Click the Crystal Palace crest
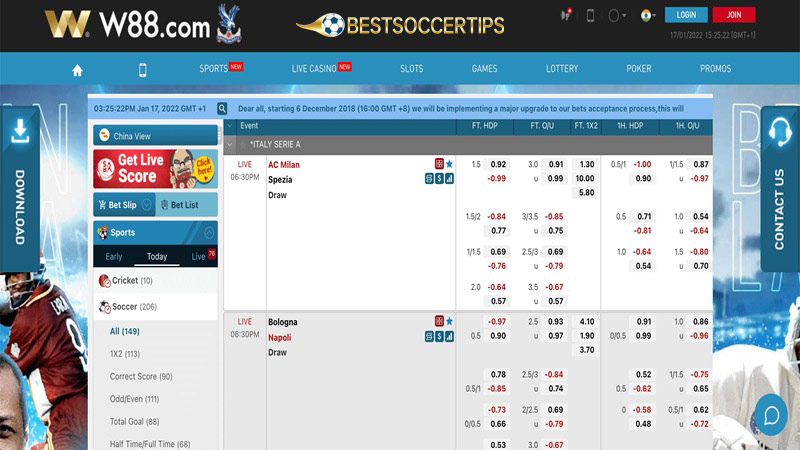Screen dimensions: 800x450 (x=229, y=23)
